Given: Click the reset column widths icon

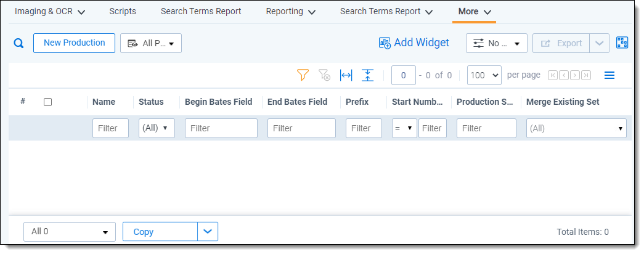Looking at the screenshot, I should [346, 75].
